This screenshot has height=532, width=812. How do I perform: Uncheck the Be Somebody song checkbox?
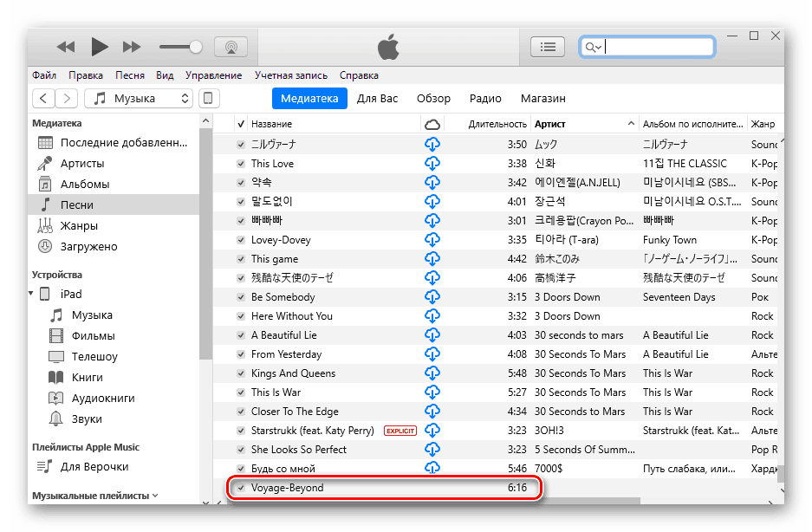pyautogui.click(x=241, y=297)
